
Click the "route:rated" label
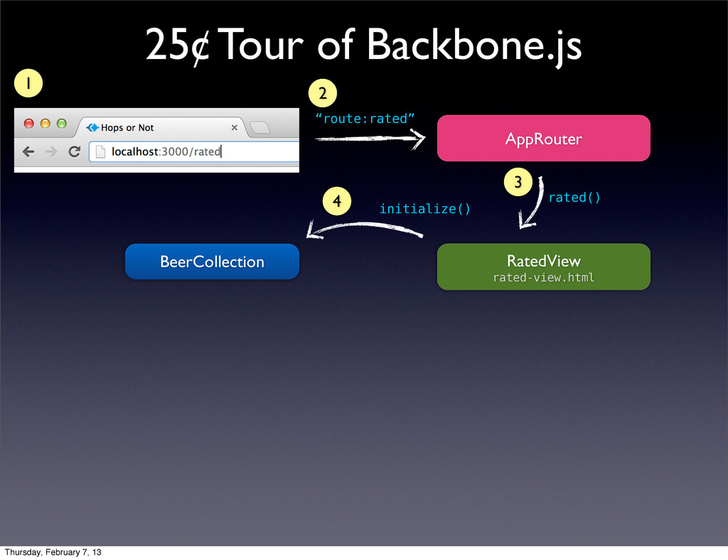tap(365, 119)
